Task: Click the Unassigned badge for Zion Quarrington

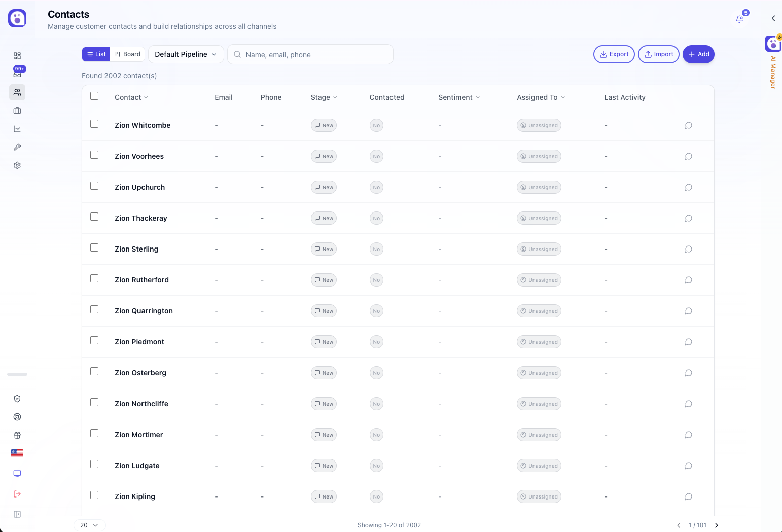Action: [x=539, y=311]
